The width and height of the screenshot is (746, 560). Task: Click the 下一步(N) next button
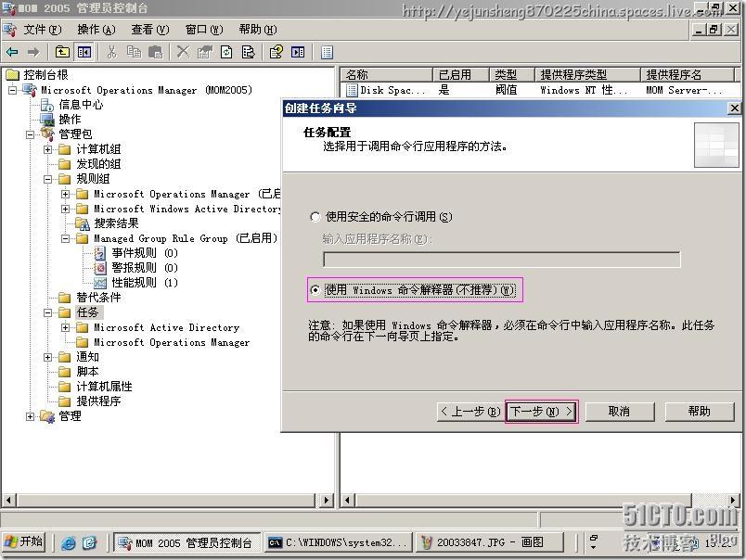[541, 412]
